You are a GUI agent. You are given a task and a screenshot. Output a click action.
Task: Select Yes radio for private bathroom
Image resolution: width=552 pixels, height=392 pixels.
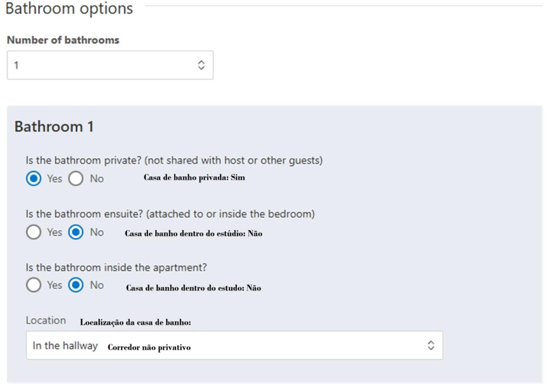click(x=34, y=179)
